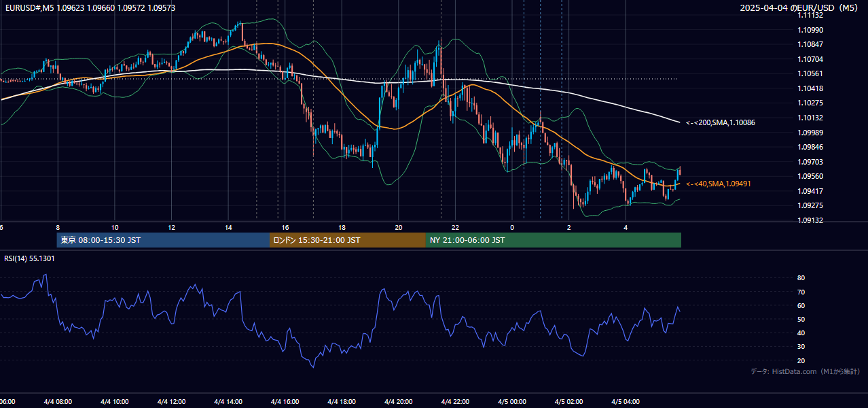Click the 4/4 14:00 bottom time label

coord(228,402)
